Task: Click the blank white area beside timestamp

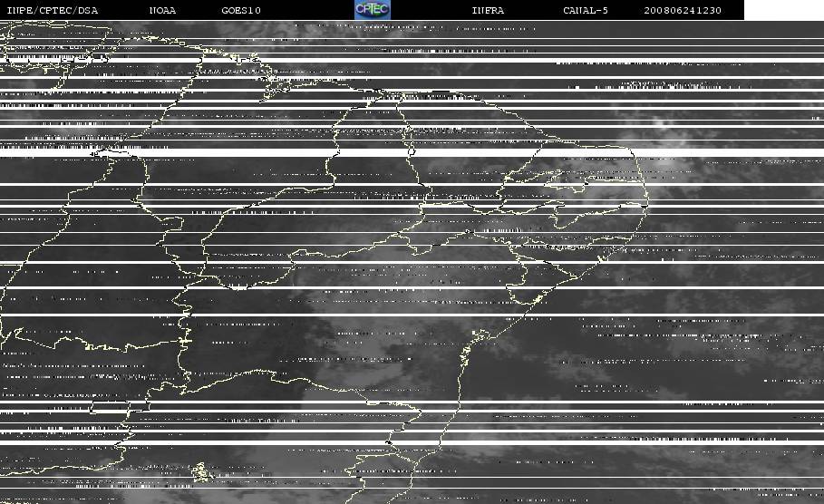Action: 784,10
